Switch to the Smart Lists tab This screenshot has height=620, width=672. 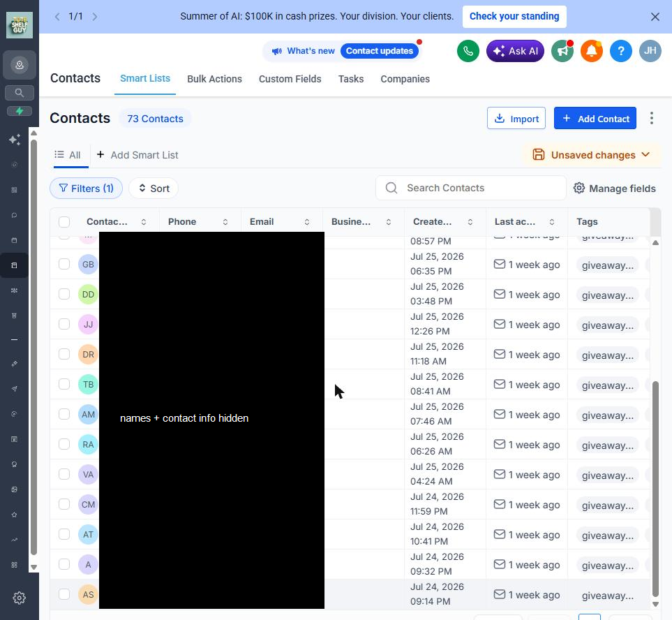pyautogui.click(x=145, y=78)
